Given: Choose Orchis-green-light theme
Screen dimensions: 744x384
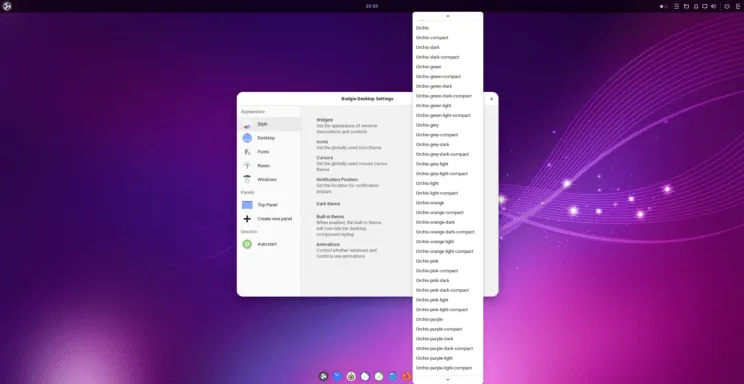Looking at the screenshot, I should point(448,106).
